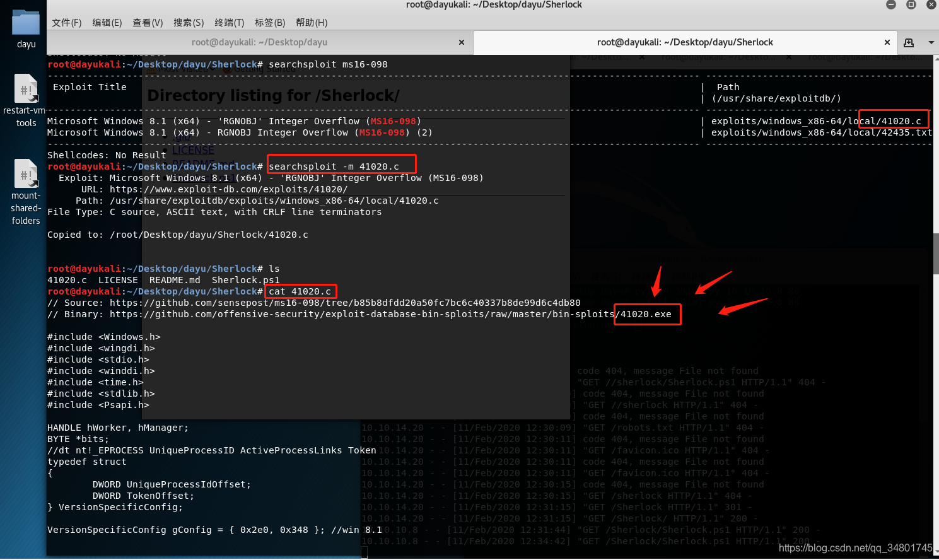Click the sensepost ms16-098 github source URL

[345, 303]
